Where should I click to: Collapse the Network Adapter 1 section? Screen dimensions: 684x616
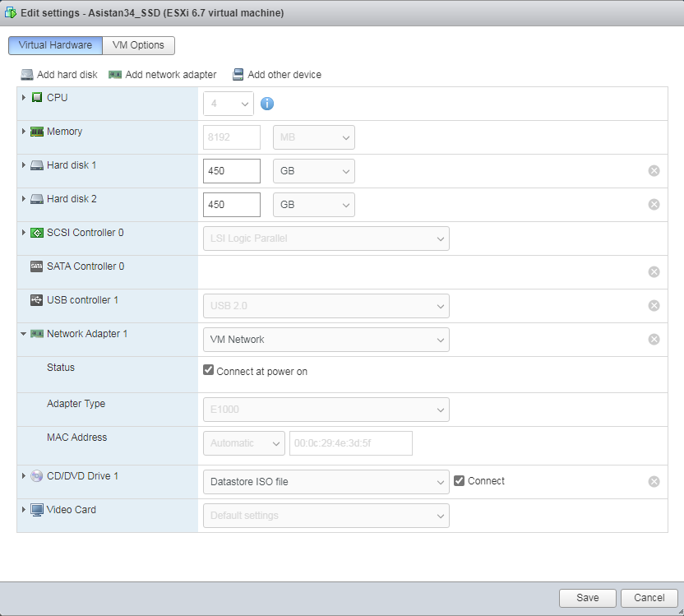24,334
